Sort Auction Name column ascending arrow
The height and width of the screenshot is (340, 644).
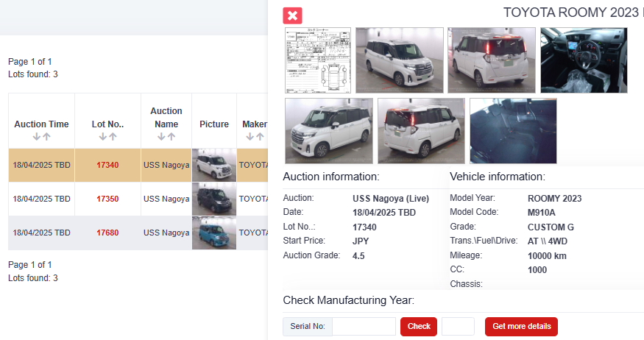click(171, 137)
